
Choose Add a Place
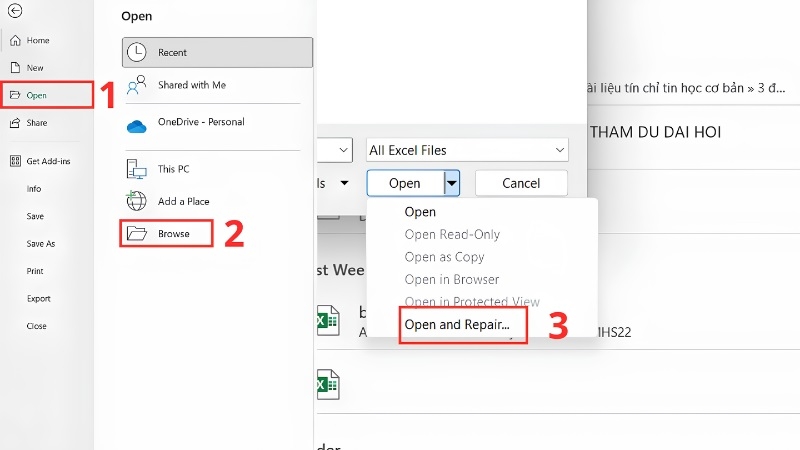(x=183, y=202)
